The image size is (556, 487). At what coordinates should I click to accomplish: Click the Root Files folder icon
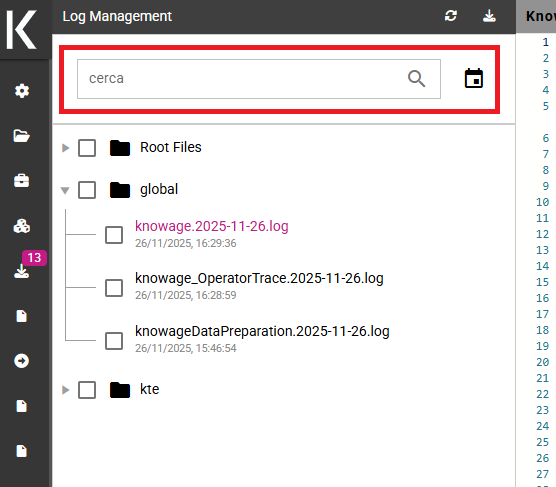pos(120,148)
